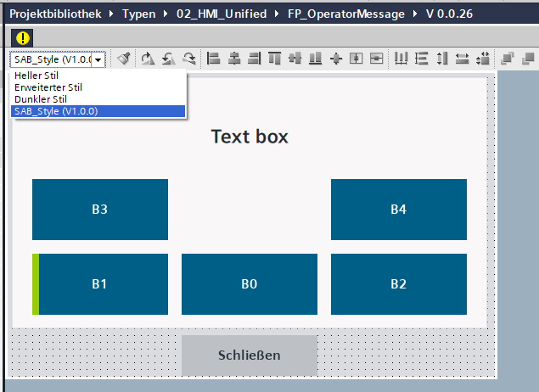Open the SAB_Style style dropdown arrow
This screenshot has width=539, height=392.
coord(98,59)
